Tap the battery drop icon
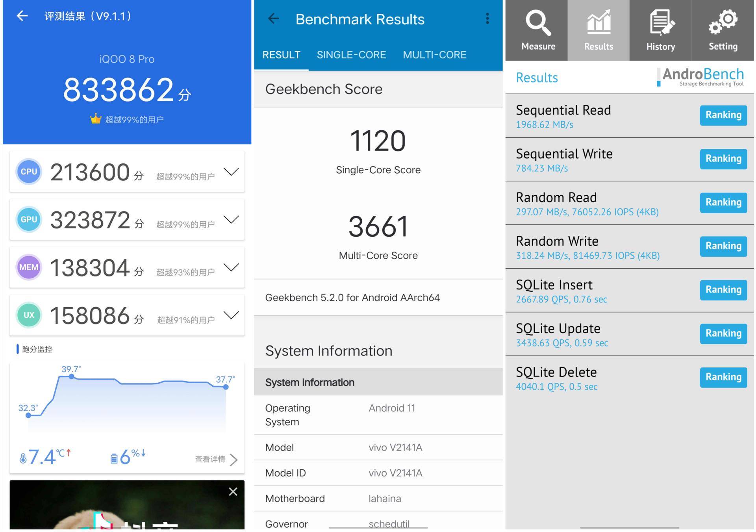Screen dimensions: 756x532 click(x=114, y=458)
